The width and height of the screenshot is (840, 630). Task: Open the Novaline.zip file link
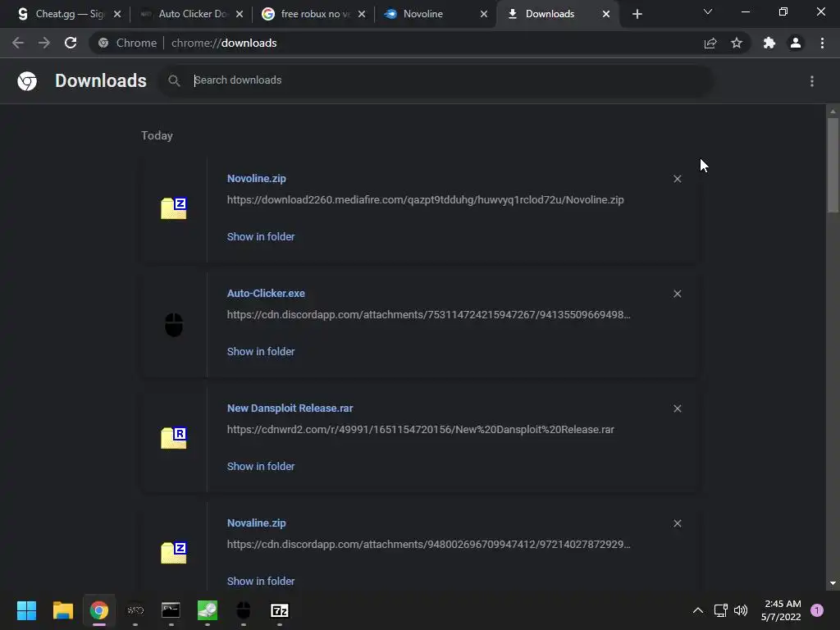tap(257, 523)
